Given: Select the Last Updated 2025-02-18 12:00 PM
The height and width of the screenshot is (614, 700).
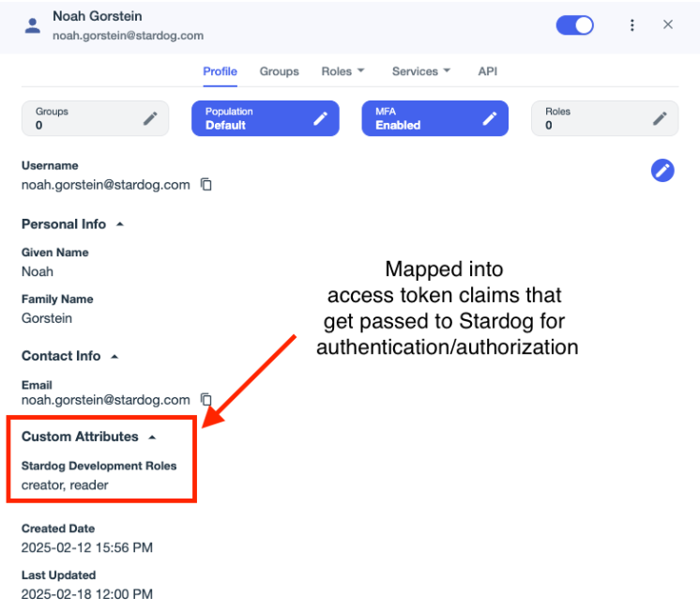Looking at the screenshot, I should (87, 594).
